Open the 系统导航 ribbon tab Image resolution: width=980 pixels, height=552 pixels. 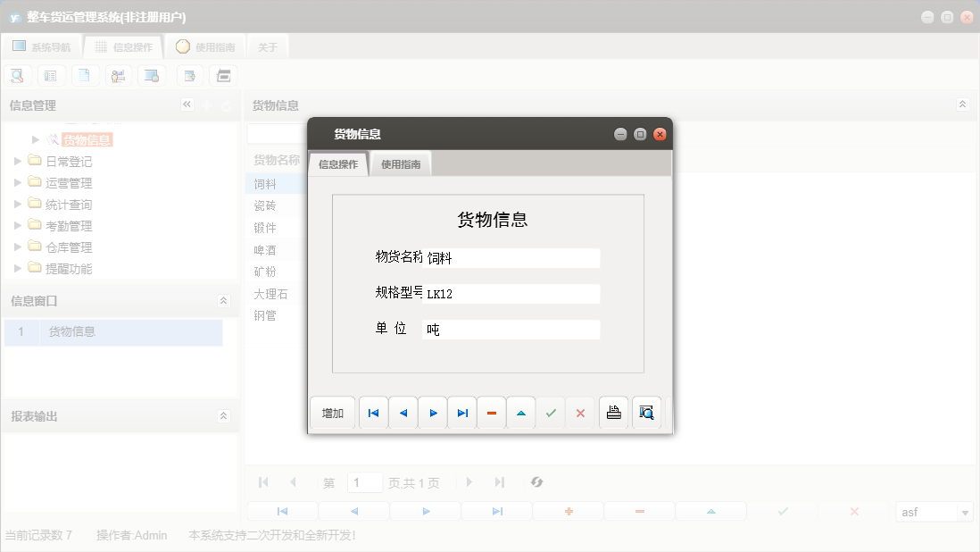pyautogui.click(x=43, y=46)
